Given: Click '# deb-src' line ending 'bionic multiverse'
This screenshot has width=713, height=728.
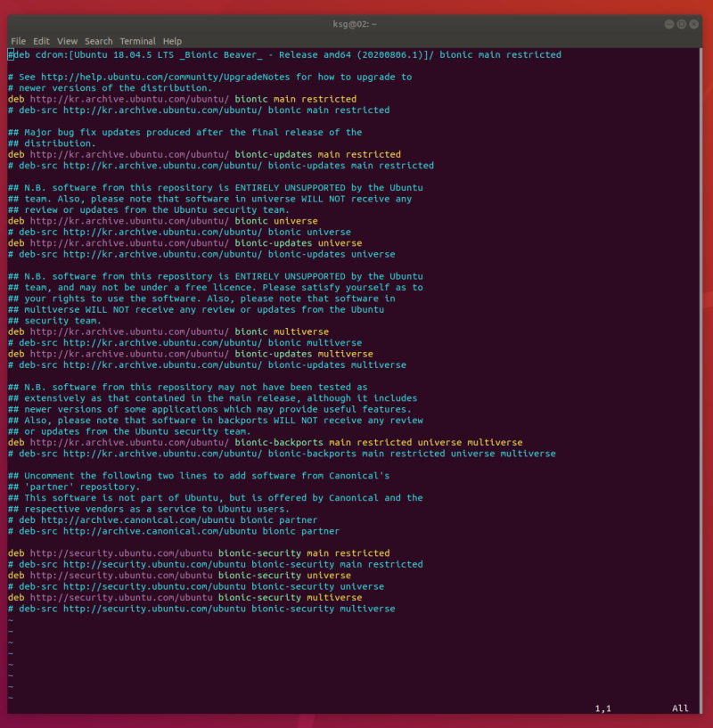Looking at the screenshot, I should (x=184, y=343).
